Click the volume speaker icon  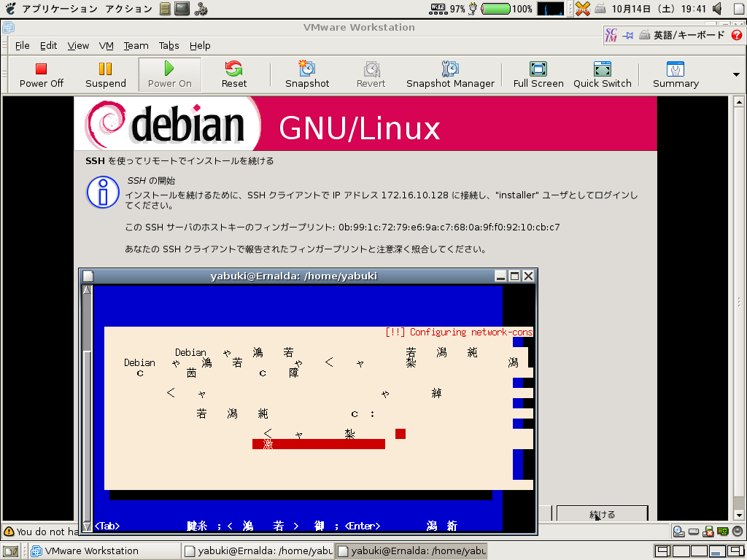click(718, 9)
